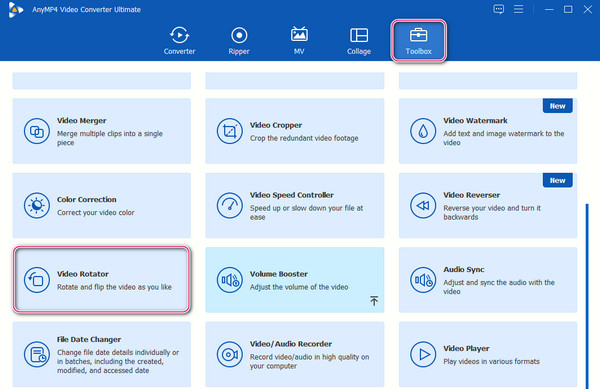Switch to the Collage tab
The width and height of the screenshot is (600, 389).
[359, 41]
